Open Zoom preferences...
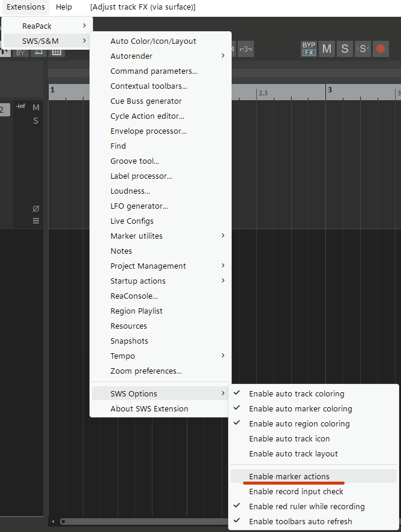The width and height of the screenshot is (401, 532). 161,371
